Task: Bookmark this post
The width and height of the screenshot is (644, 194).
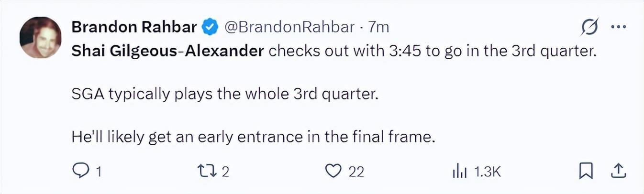Action: coord(585,171)
